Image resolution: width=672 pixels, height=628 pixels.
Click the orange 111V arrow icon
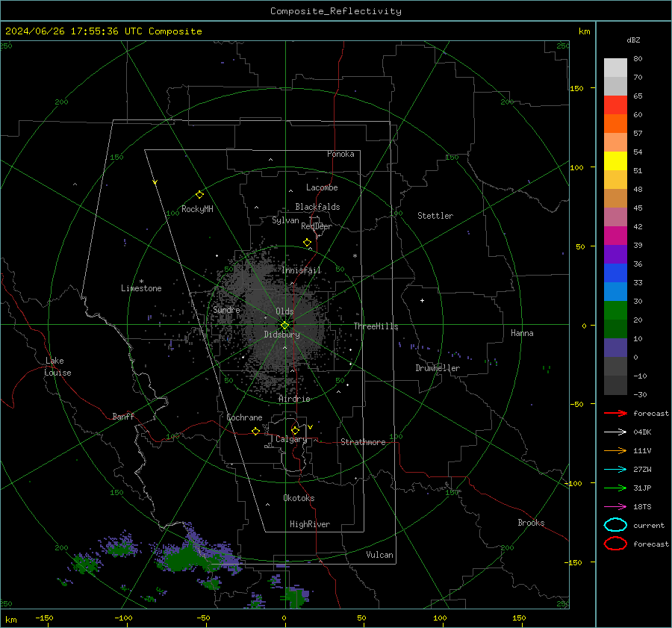(x=615, y=450)
